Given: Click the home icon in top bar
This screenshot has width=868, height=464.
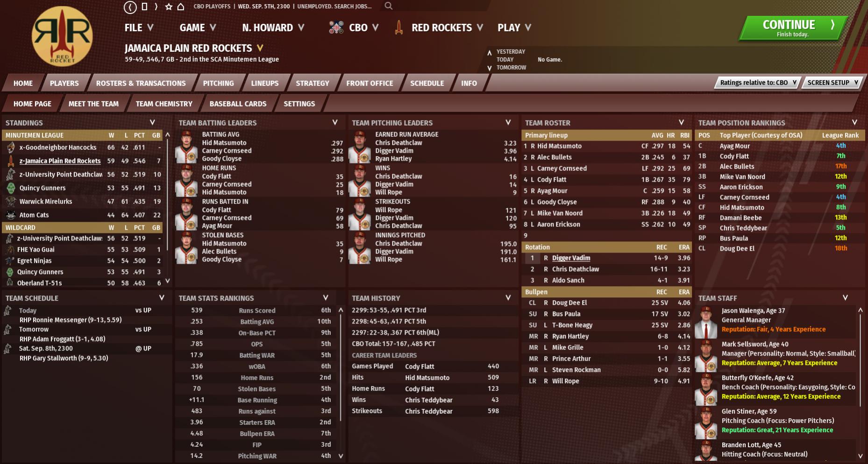Looking at the screenshot, I should (181, 7).
